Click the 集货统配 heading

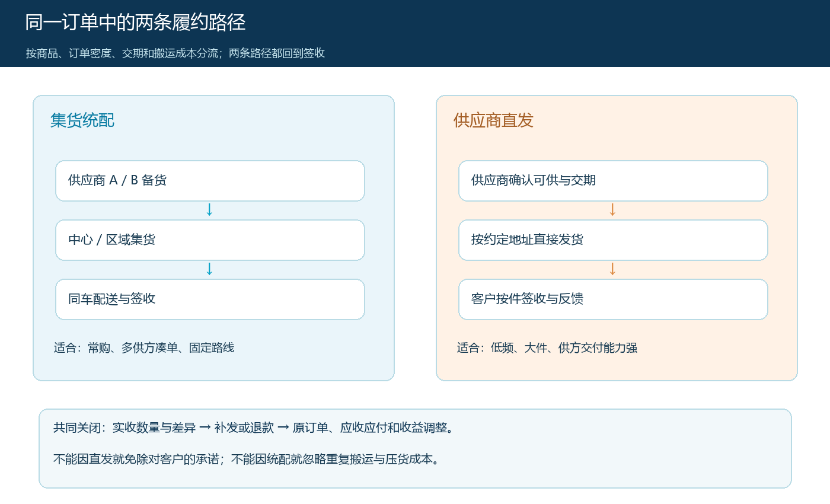tap(82, 120)
